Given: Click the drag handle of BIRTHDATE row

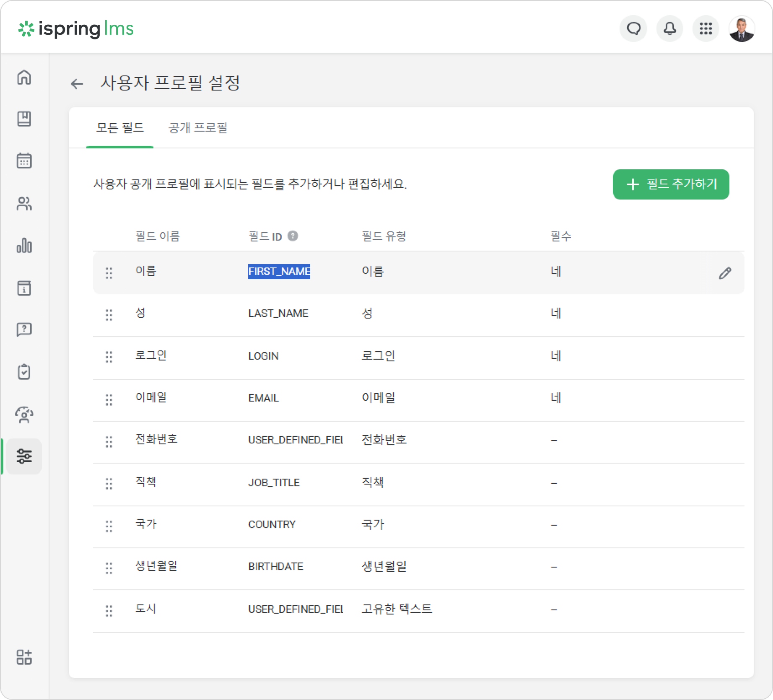Looking at the screenshot, I should click(109, 568).
